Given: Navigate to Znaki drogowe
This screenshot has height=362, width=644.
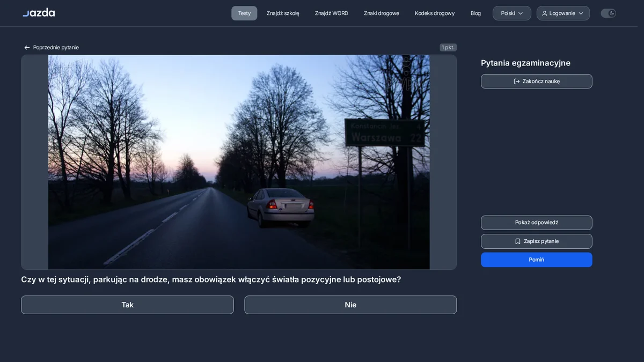Looking at the screenshot, I should 382,13.
